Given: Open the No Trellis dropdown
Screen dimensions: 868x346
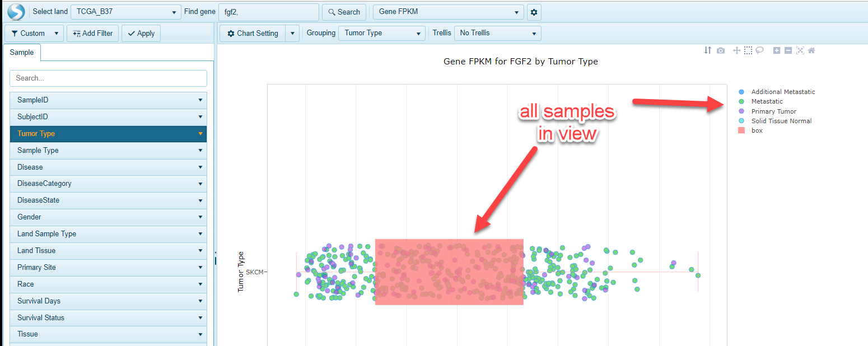Looking at the screenshot, I should pos(497,33).
